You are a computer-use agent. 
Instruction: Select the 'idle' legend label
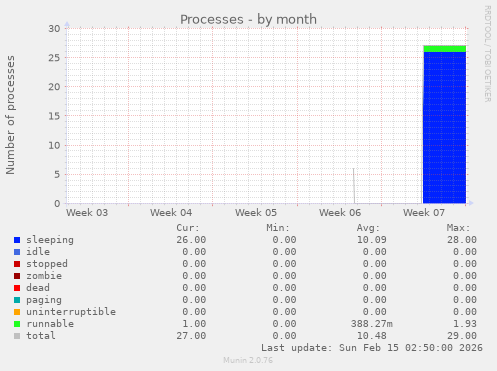click(x=38, y=252)
